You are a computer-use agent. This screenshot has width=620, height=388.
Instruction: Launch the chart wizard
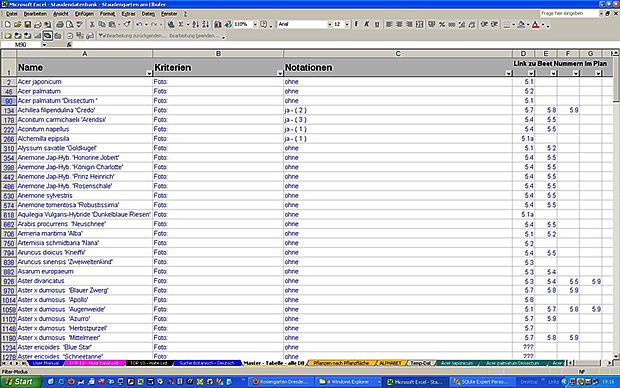coord(217,25)
